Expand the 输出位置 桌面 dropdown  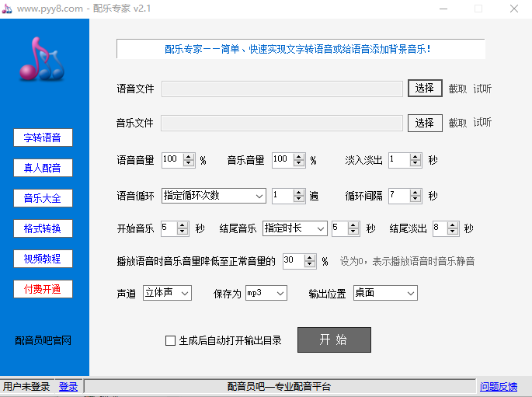pos(411,293)
